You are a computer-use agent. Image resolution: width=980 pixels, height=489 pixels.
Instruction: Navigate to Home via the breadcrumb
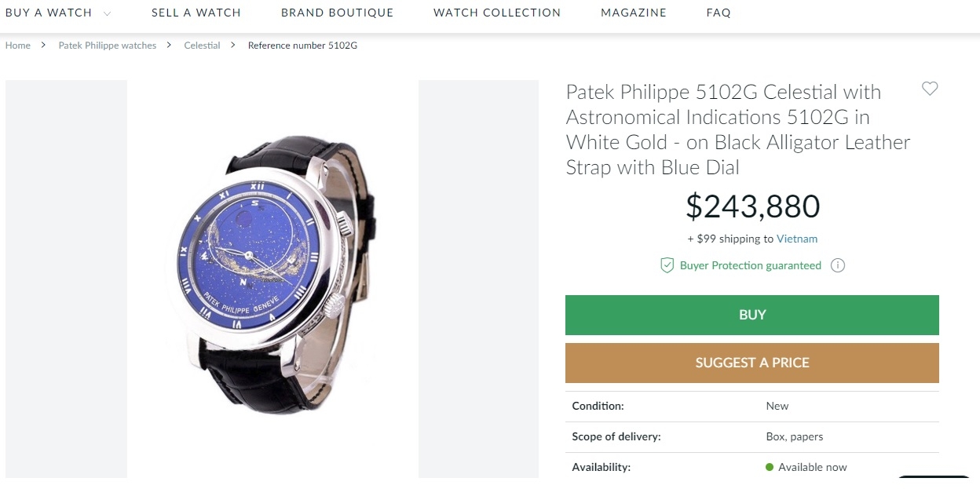(x=17, y=46)
